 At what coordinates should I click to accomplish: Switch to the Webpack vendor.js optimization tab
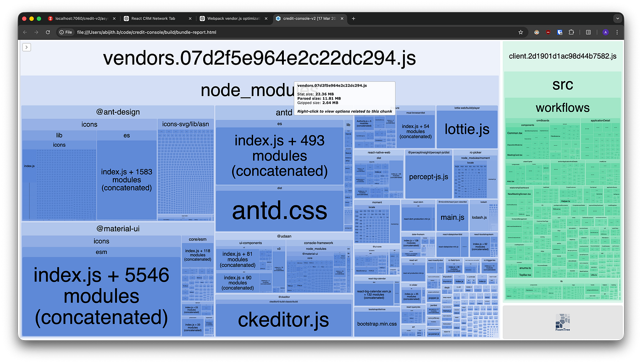(x=234, y=18)
